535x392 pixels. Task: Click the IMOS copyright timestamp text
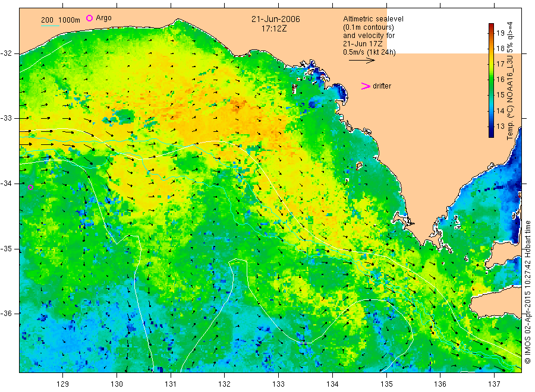(527, 292)
